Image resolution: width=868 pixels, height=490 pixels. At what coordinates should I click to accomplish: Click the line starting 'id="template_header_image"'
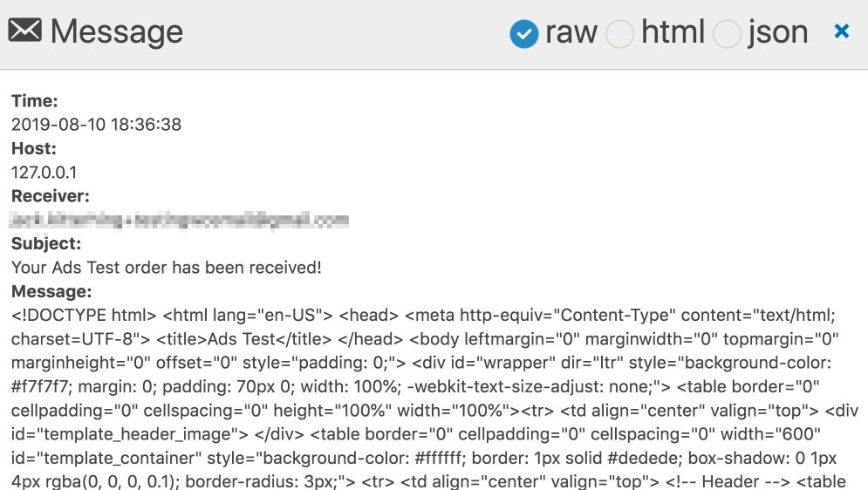[x=416, y=434]
